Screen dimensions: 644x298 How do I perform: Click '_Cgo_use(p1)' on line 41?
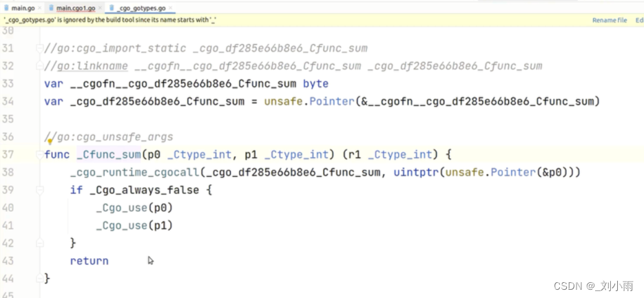(x=134, y=225)
